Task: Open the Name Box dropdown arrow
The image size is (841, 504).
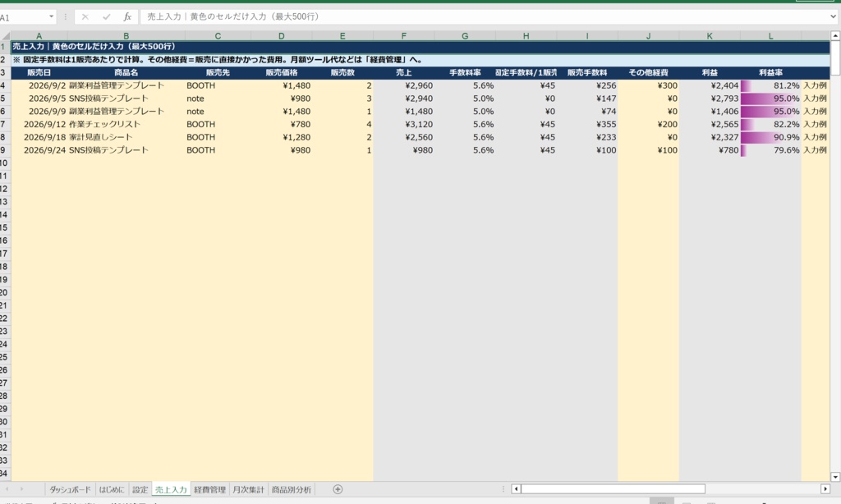Action: tap(52, 16)
